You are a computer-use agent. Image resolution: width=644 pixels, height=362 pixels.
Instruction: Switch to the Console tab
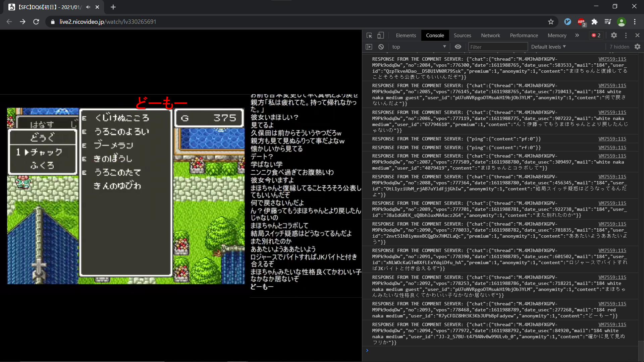coord(435,35)
